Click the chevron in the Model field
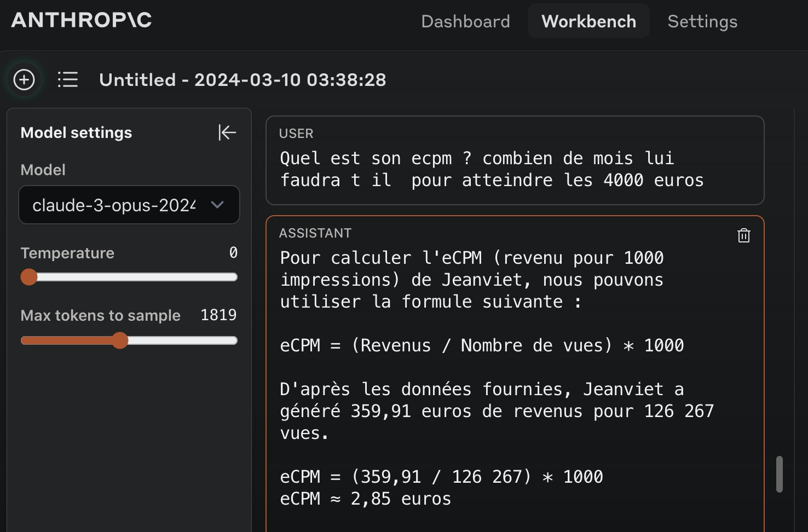The image size is (808, 532). coord(217,205)
